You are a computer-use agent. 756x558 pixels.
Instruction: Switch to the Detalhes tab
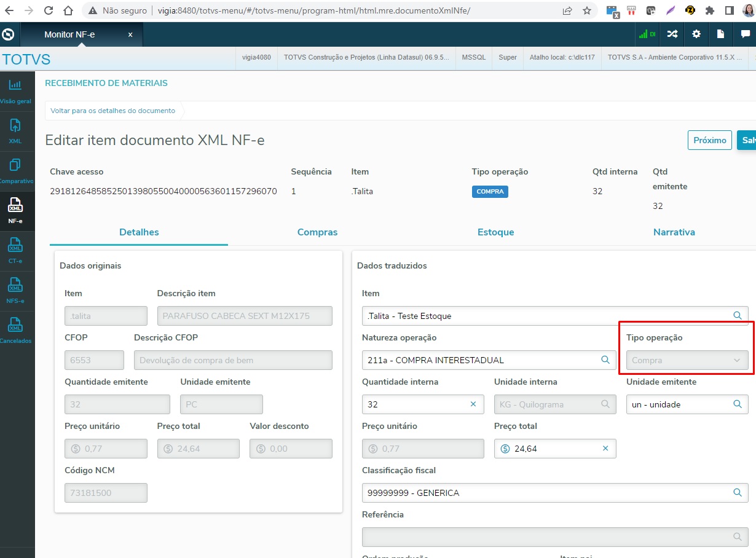pos(139,232)
